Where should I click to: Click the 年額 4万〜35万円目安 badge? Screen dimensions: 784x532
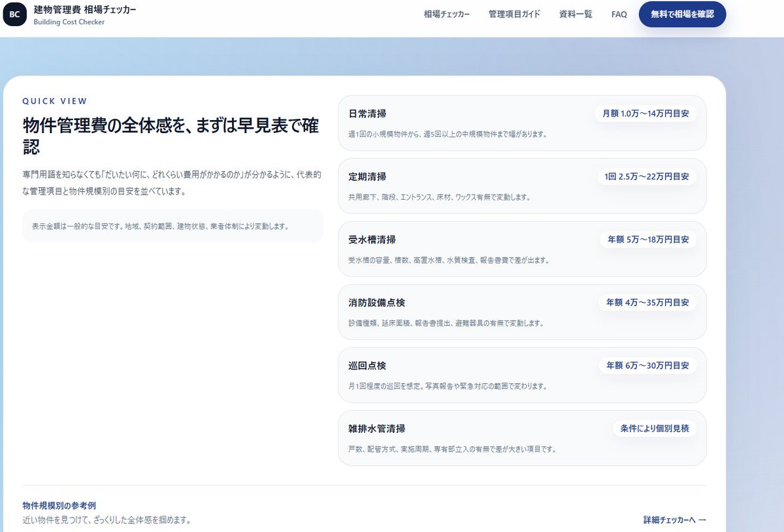647,303
